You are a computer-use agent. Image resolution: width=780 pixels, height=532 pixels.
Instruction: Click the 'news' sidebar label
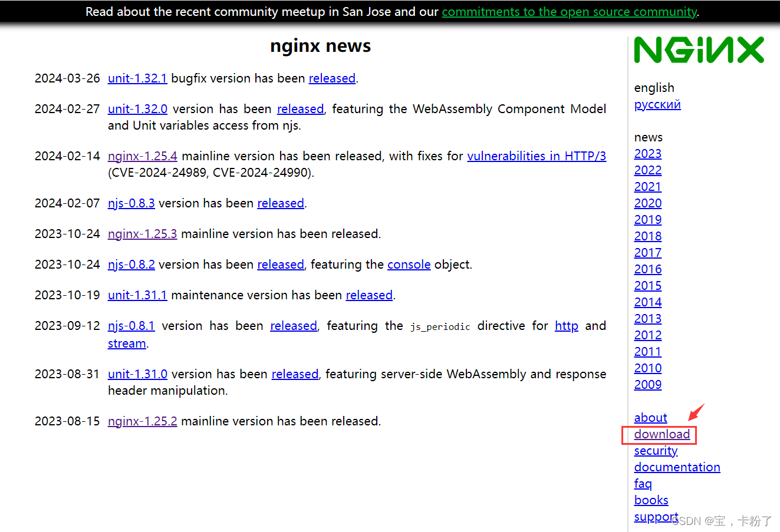(648, 137)
